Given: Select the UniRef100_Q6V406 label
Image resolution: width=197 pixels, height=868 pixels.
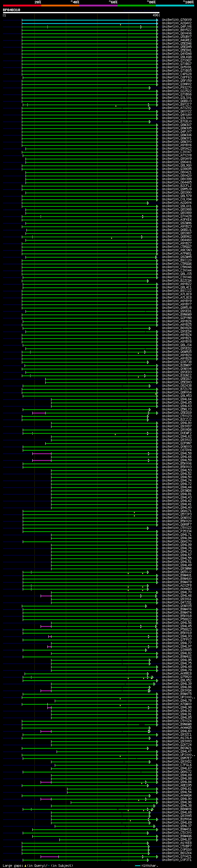Looking at the screenshot, I should pyautogui.click(x=177, y=33).
